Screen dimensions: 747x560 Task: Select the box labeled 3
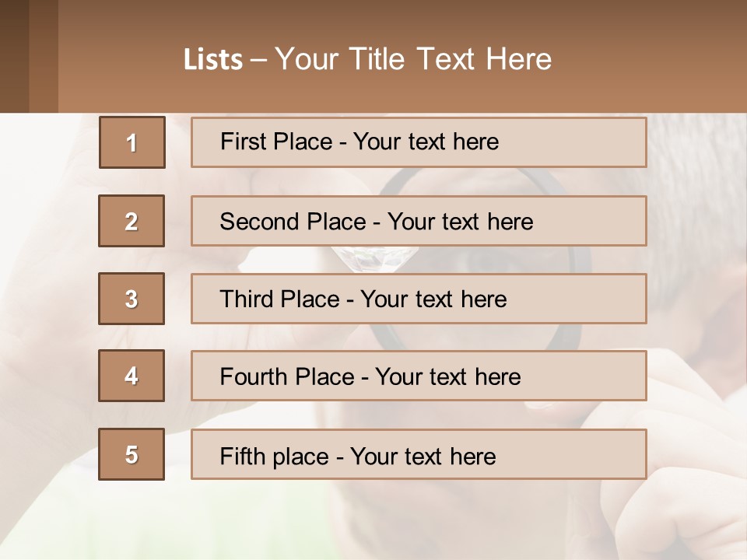(132, 299)
